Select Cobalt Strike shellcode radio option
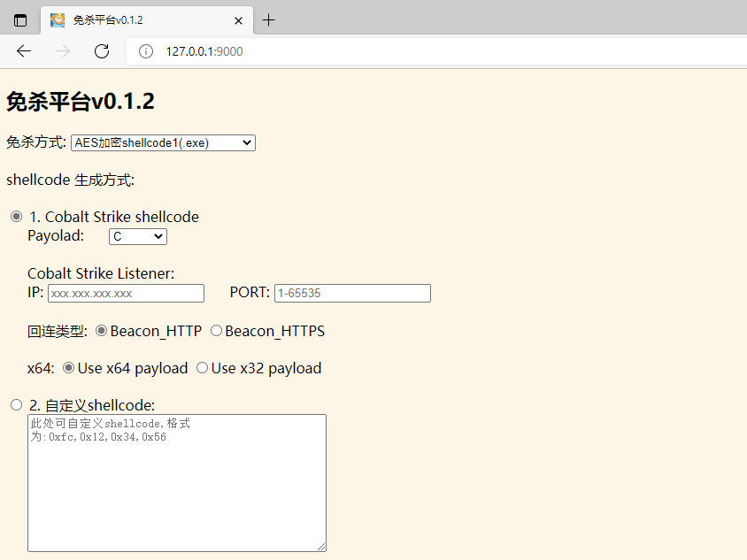The image size is (747, 560). (x=16, y=217)
